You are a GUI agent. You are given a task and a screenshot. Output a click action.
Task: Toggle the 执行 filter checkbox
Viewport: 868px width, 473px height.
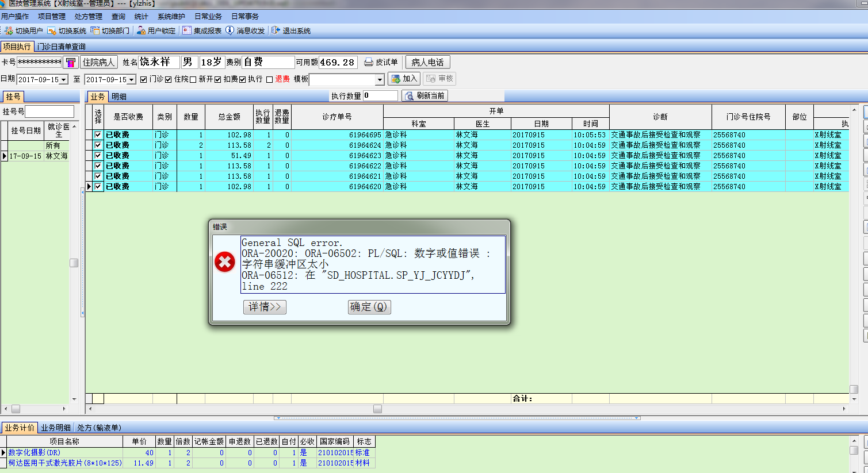[243, 79]
